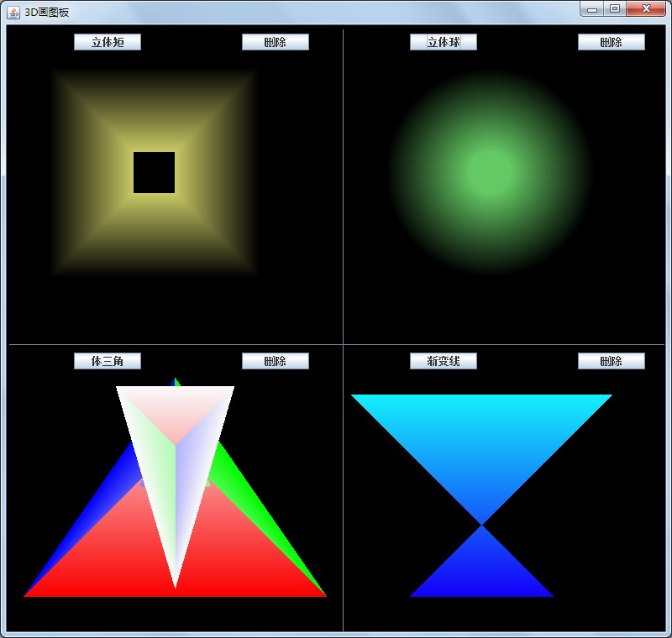Close the 3D画图板 window
The width and height of the screenshot is (672, 638).
click(646, 9)
